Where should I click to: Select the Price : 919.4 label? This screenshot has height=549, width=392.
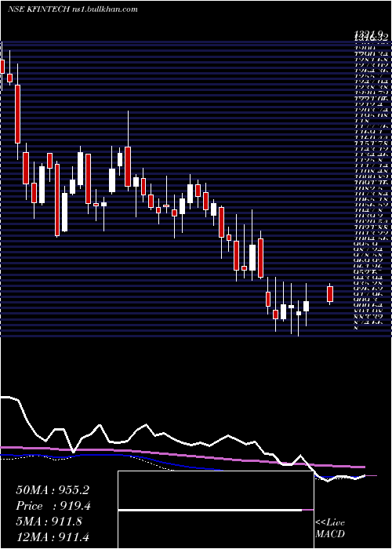coord(55,506)
